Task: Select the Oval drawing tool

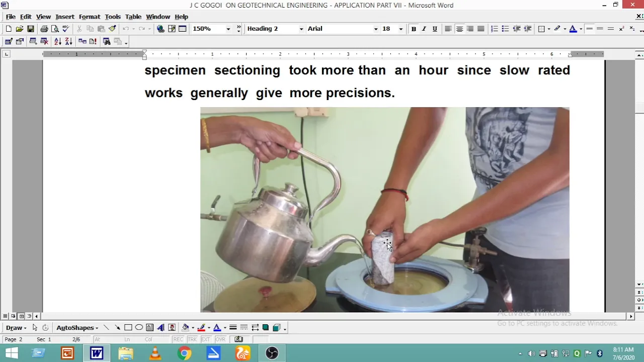Action: point(139,327)
